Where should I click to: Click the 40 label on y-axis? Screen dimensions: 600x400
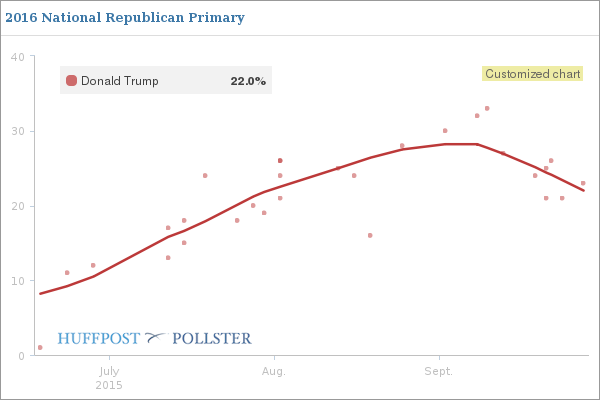[18, 57]
